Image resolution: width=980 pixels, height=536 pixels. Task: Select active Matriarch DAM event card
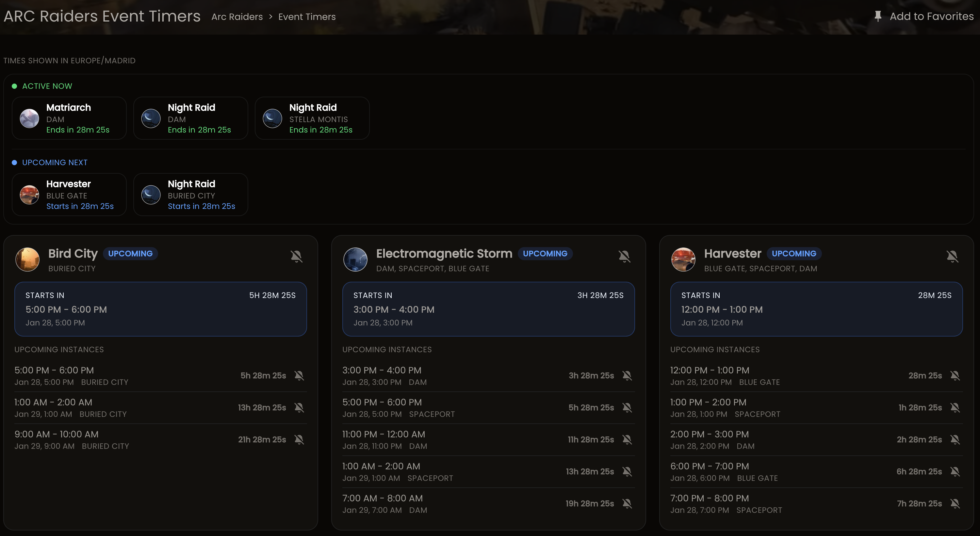(69, 118)
